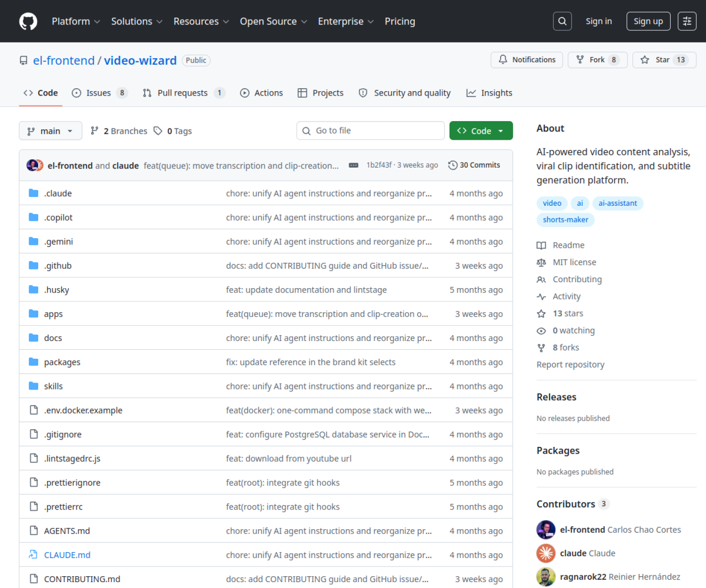View the 8 forks link

(558, 347)
